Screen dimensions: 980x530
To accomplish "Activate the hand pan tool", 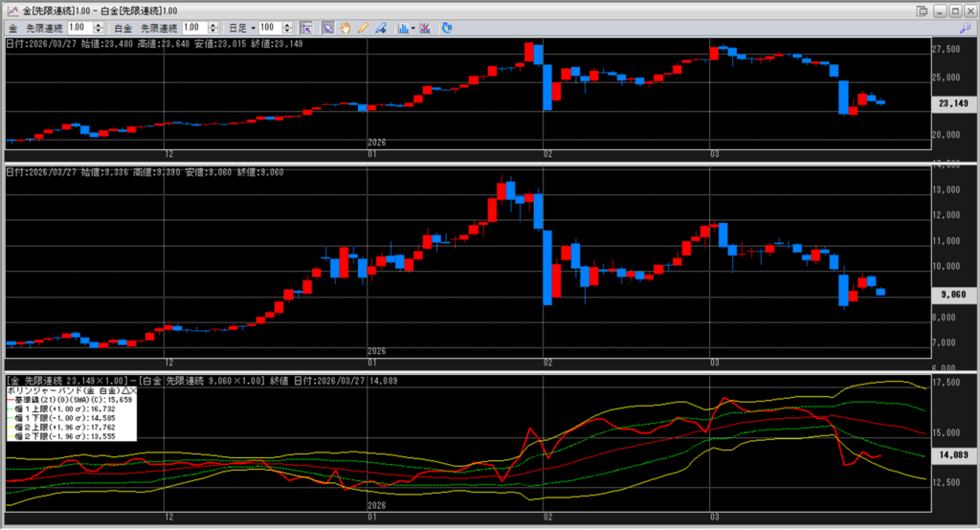I will click(345, 28).
